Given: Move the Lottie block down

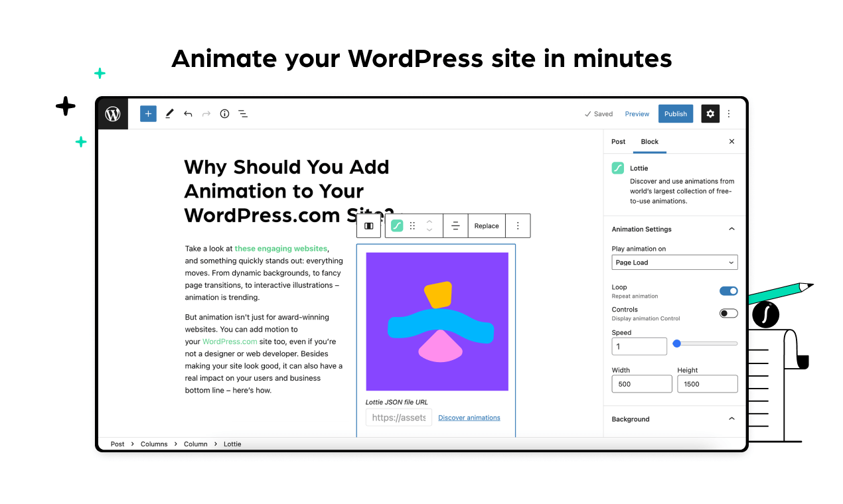Looking at the screenshot, I should [x=429, y=230].
